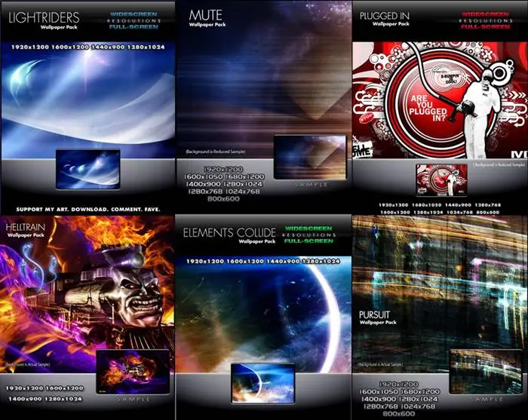Click 1920x1200 in the Mute pack

tap(223, 169)
